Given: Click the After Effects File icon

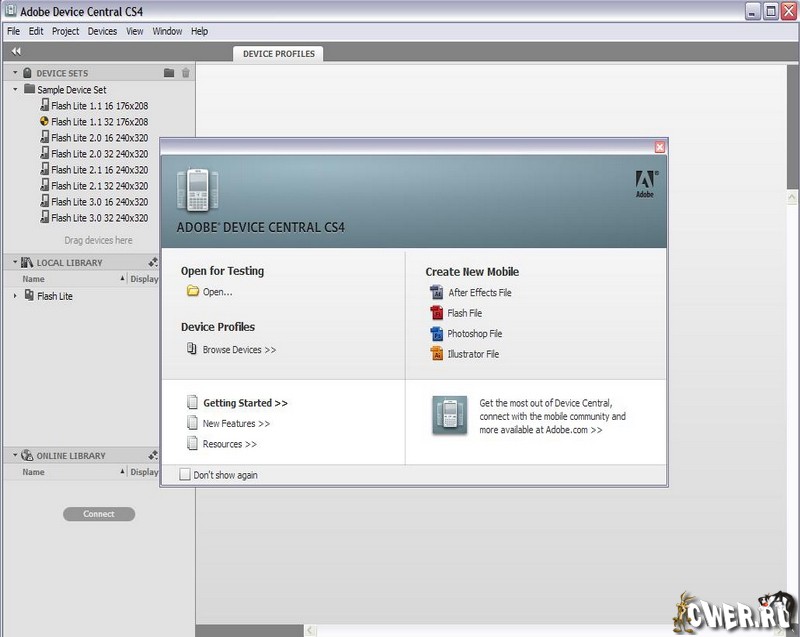Looking at the screenshot, I should (x=436, y=293).
